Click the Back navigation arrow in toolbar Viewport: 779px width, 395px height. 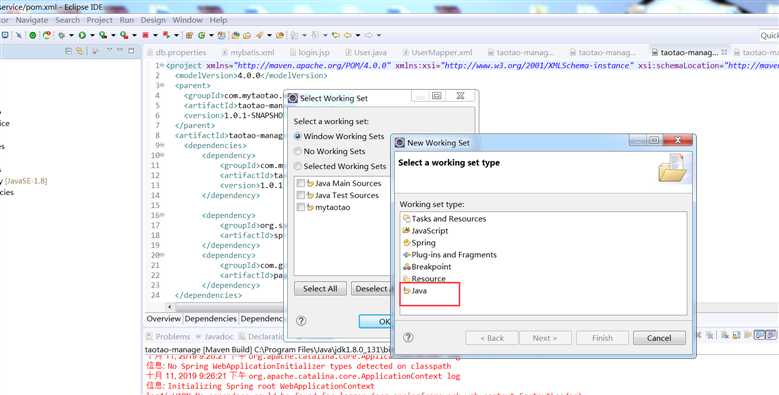click(x=347, y=35)
